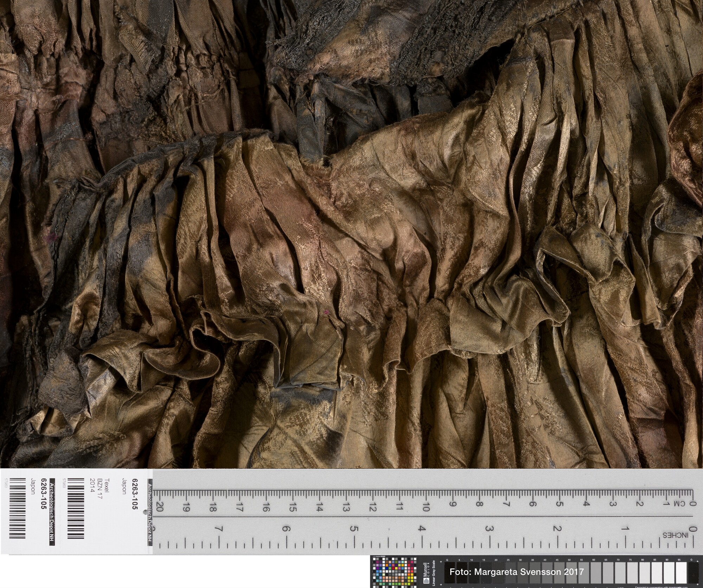
Task: Click the 'Foto: Margareta Svensson 2017' caption
Action: pyautogui.click(x=516, y=572)
